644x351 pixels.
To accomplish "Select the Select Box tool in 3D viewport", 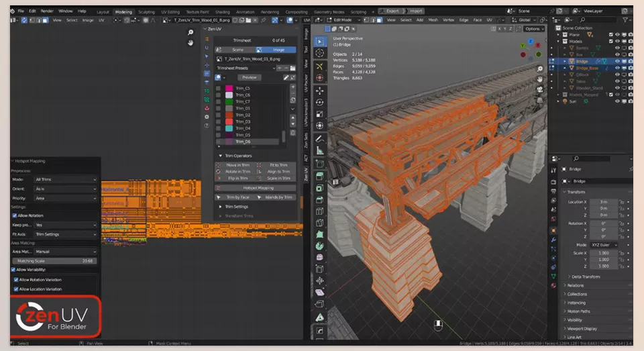I will coord(319,41).
